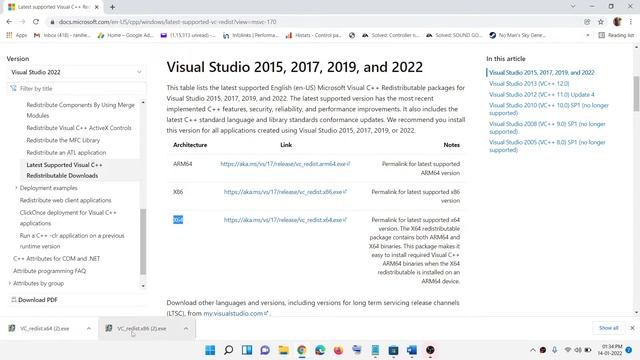Show hidden system tray icons
Image resolution: width=640 pixels, height=360 pixels.
[533, 350]
